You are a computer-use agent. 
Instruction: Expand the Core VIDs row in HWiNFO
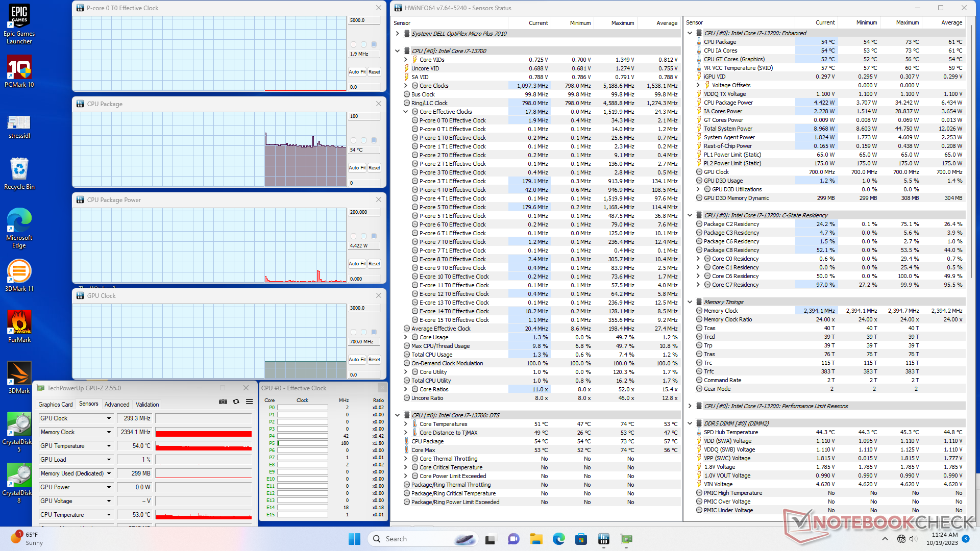[406, 60]
